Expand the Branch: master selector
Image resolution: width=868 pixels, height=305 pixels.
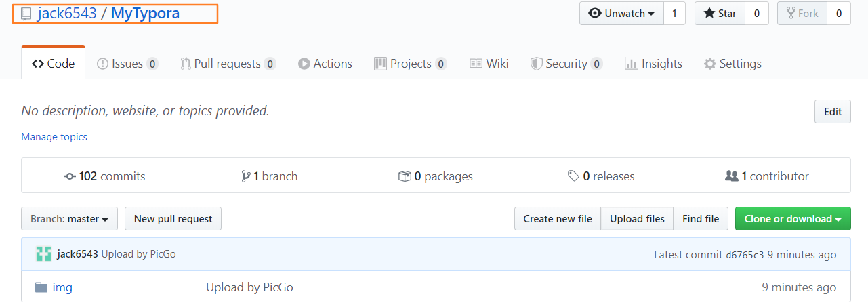69,219
